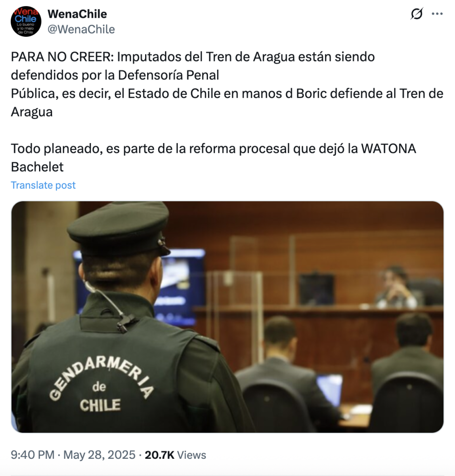Click the Translate post link

point(43,185)
